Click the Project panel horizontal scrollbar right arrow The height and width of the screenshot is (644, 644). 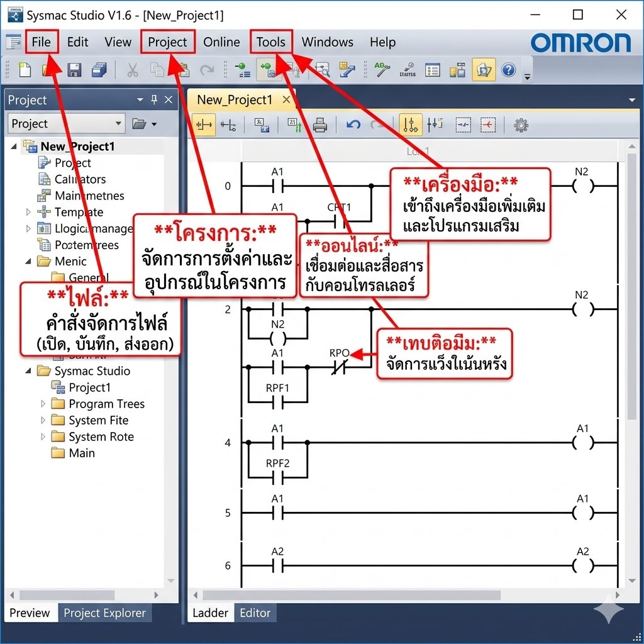pos(156,595)
